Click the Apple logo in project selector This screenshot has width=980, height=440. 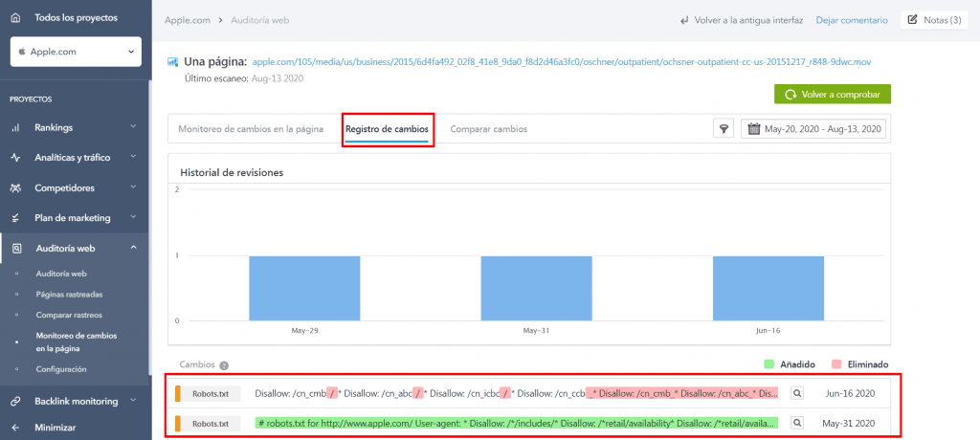click(x=22, y=52)
